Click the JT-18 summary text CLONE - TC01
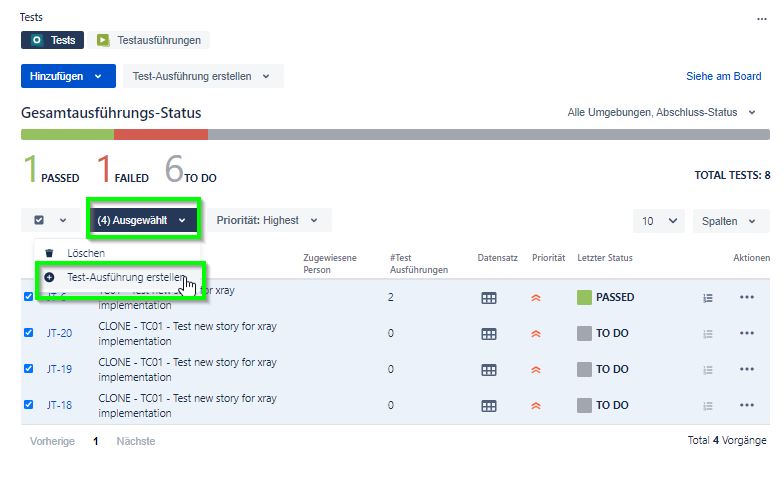This screenshot has width=784, height=483. [187, 406]
